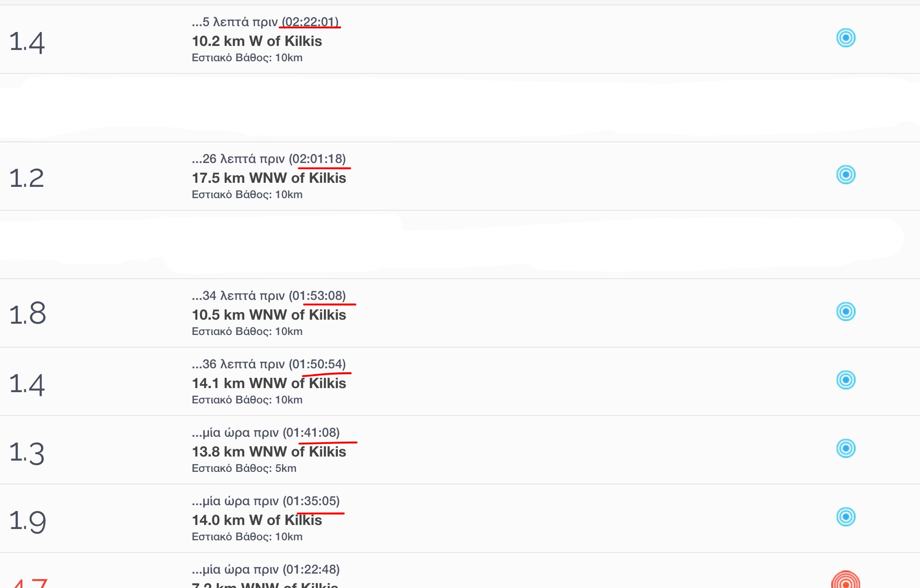Click epicenter icon beside 13.8 km WNW entry
This screenshot has width=920, height=588.
point(846,448)
